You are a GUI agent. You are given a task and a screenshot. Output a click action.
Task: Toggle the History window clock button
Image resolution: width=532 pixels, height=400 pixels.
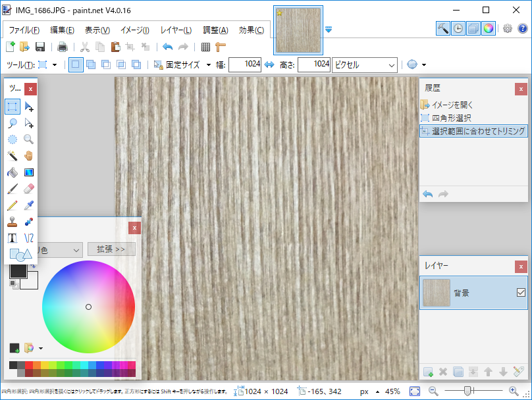(458, 28)
